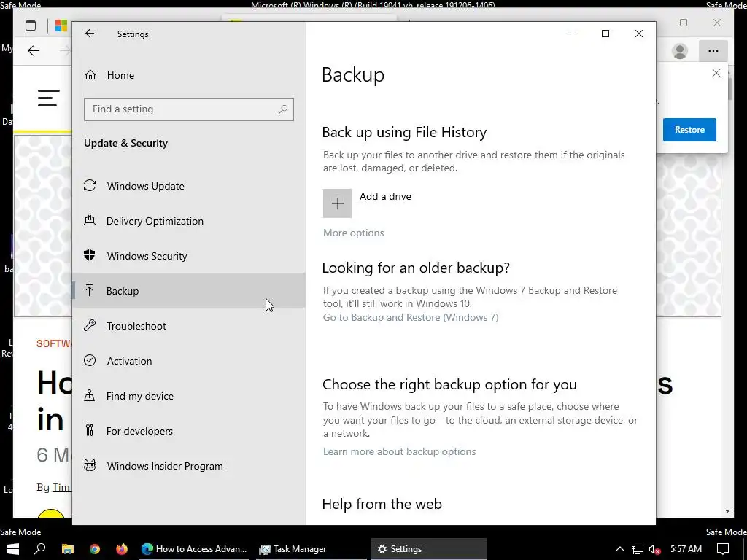Open Go to Backup and Restore (Windows 7)
The width and height of the screenshot is (747, 560).
click(x=411, y=318)
